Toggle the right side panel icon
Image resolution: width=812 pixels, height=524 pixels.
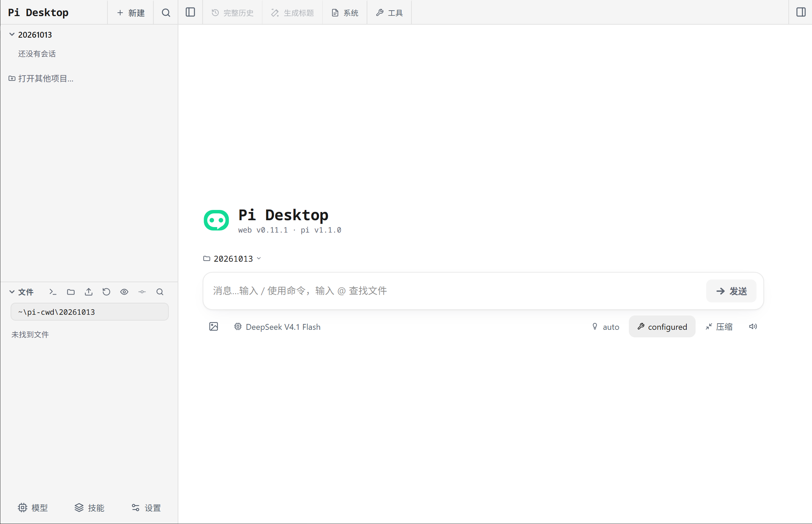801,12
